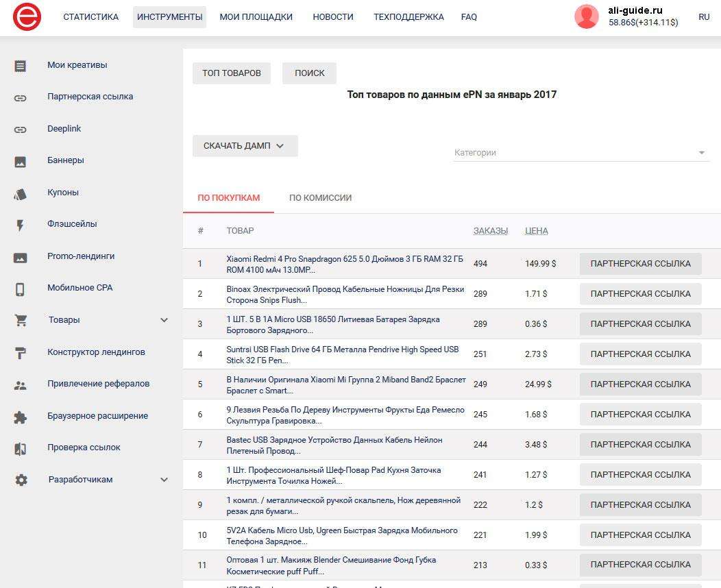The image size is (721, 588).
Task: Click the Товары shopping cart icon
Action: pyautogui.click(x=21, y=321)
